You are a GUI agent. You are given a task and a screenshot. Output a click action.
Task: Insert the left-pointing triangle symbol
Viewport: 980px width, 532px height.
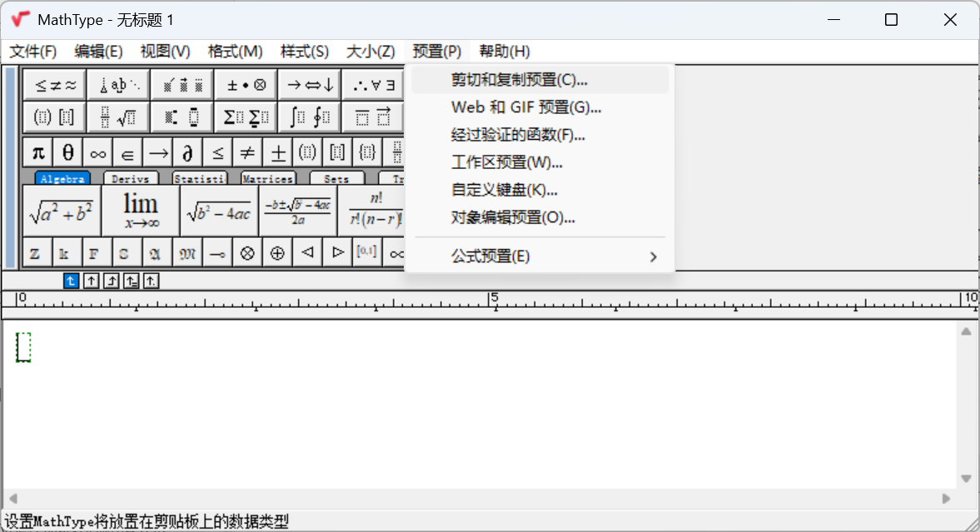tap(307, 253)
